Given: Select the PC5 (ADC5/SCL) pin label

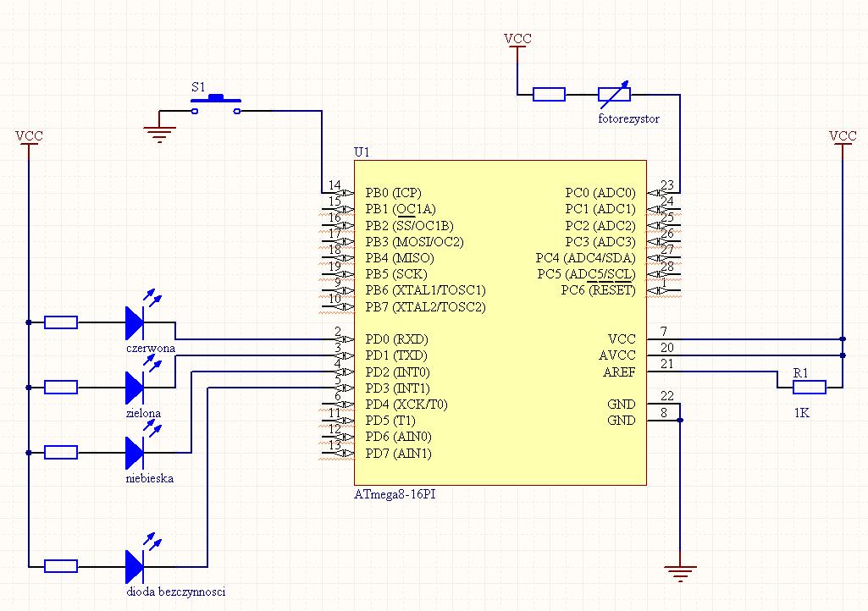Looking at the screenshot, I should click(586, 274).
